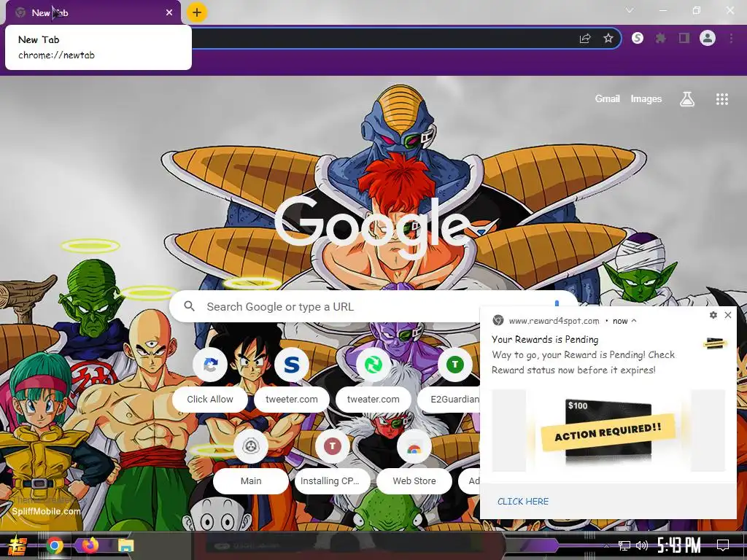Open the Web Store shortcut icon
The image size is (747, 560).
(414, 448)
